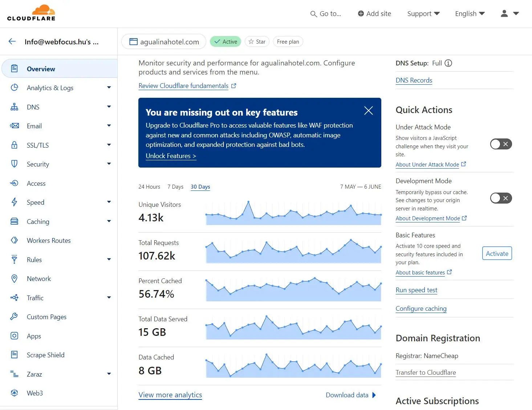Open About Under Attack Mode link

click(431, 165)
